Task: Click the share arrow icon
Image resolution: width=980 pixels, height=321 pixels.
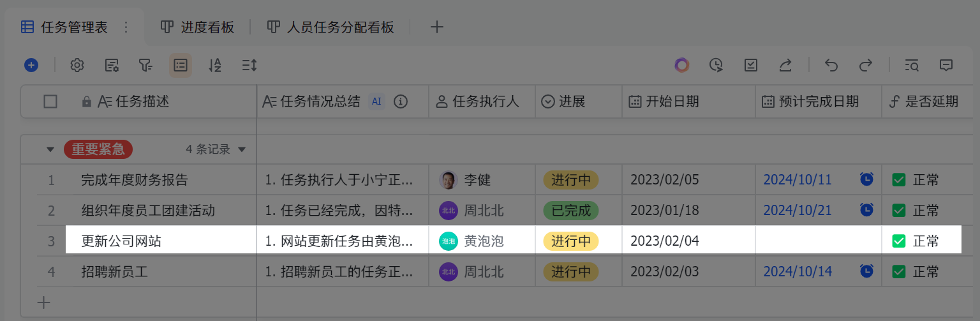Action: pos(785,65)
